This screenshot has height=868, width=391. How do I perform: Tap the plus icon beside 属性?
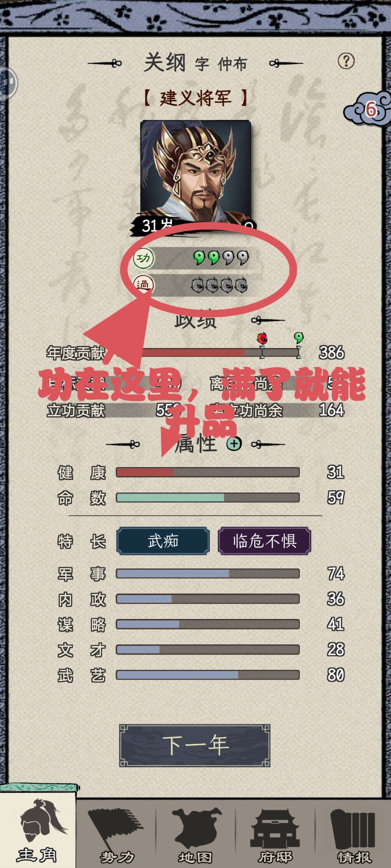coord(234,443)
